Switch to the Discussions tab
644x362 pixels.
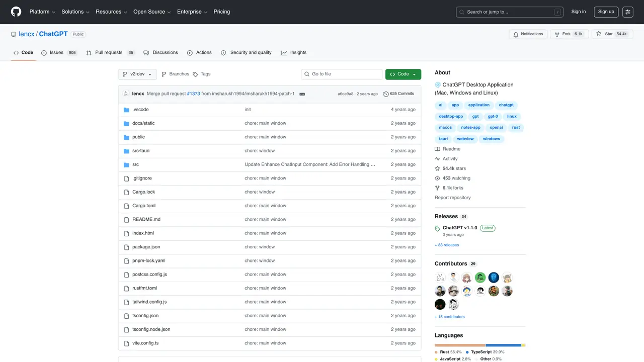[161, 53]
